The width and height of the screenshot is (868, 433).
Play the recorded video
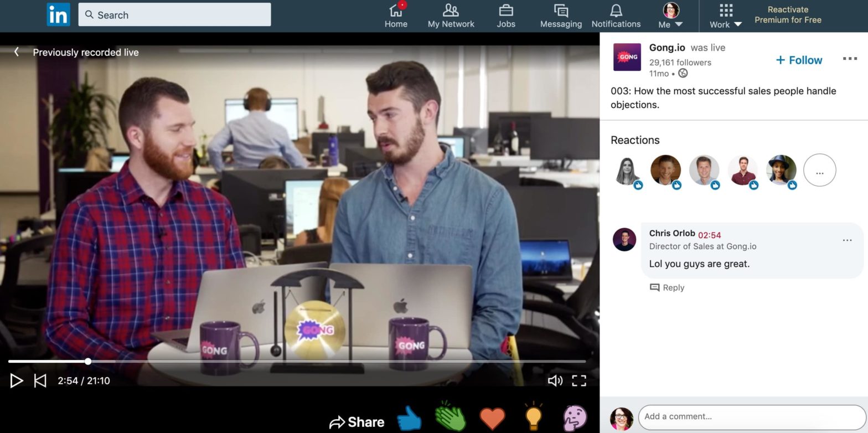16,380
